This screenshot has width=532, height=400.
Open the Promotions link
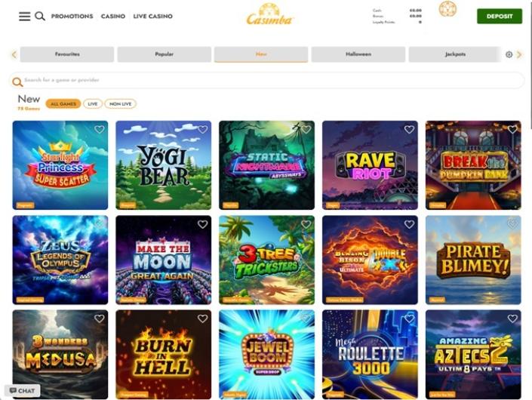pos(72,16)
